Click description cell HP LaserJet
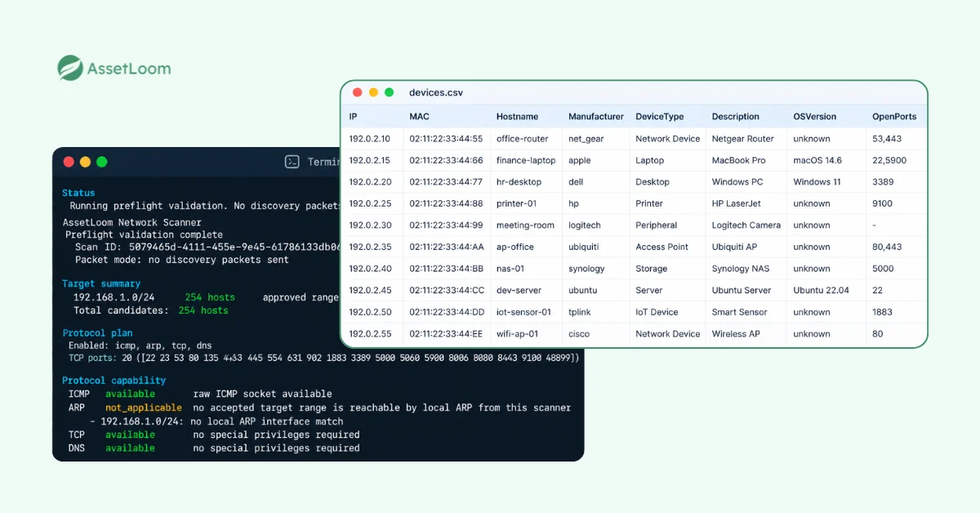Screen dimensions: 980x513 [x=736, y=203]
